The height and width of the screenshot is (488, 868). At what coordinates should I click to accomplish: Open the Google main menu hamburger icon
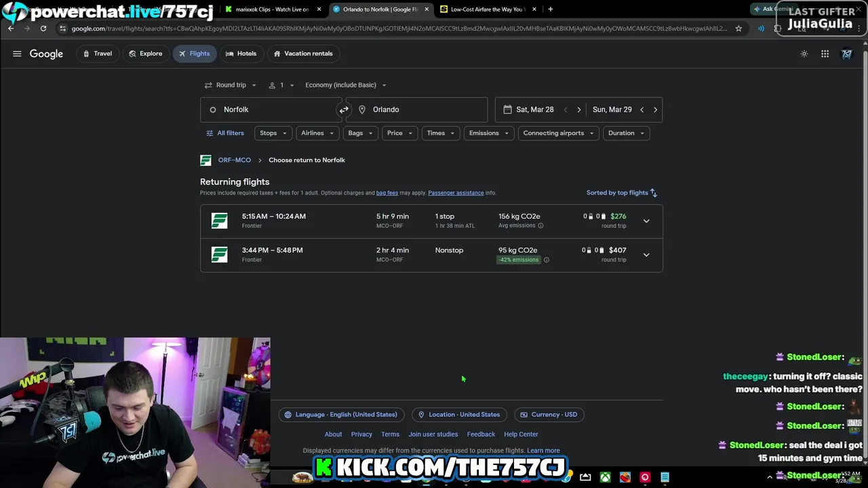point(17,54)
